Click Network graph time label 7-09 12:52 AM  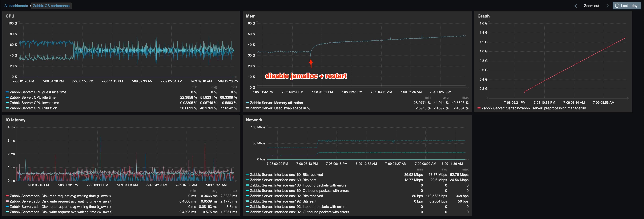[366, 164]
